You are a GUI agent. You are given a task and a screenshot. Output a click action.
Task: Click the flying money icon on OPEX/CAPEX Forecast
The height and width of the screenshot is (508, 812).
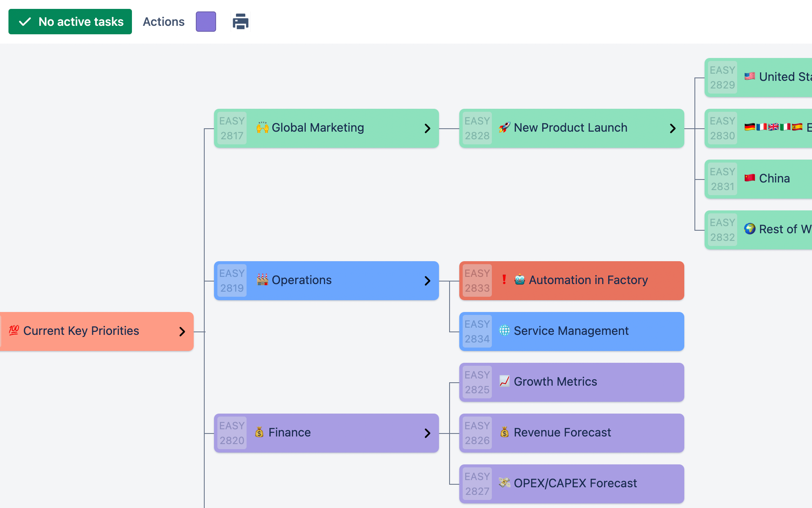[505, 483]
